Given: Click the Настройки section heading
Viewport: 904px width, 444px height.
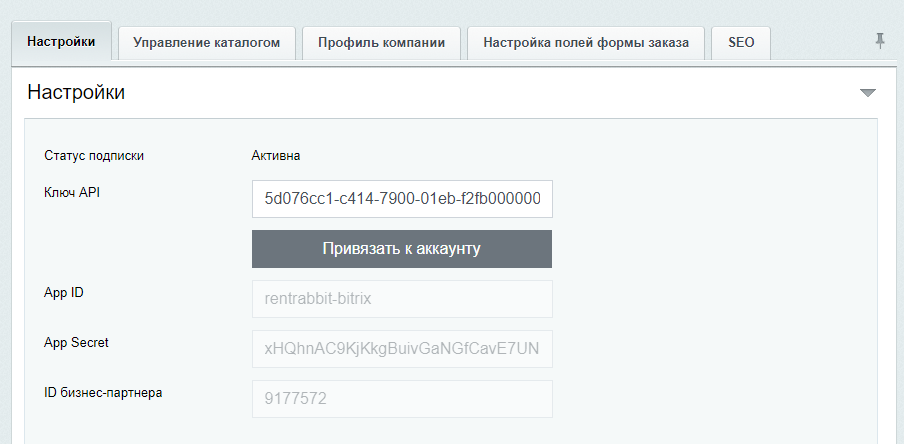Looking at the screenshot, I should point(76,93).
